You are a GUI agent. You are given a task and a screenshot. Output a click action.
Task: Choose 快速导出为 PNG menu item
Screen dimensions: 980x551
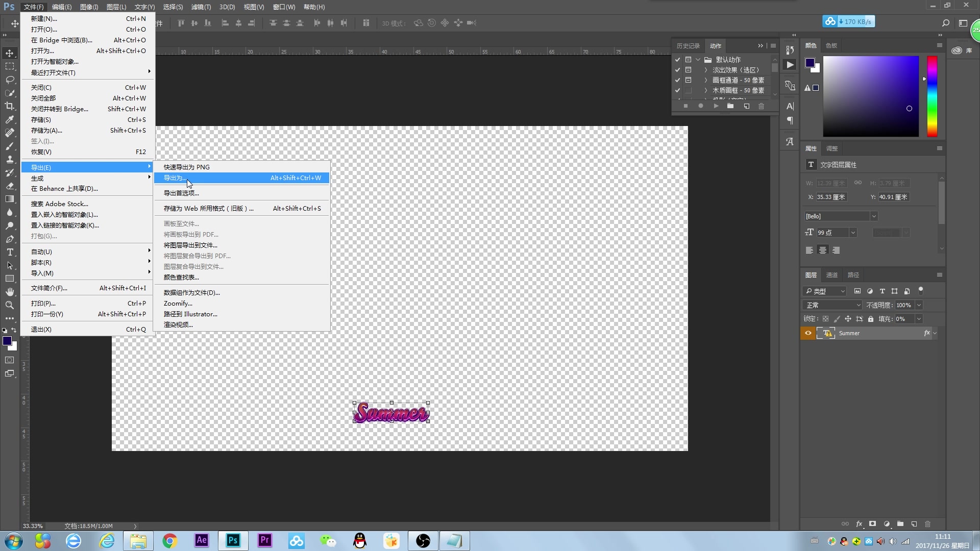pos(186,167)
